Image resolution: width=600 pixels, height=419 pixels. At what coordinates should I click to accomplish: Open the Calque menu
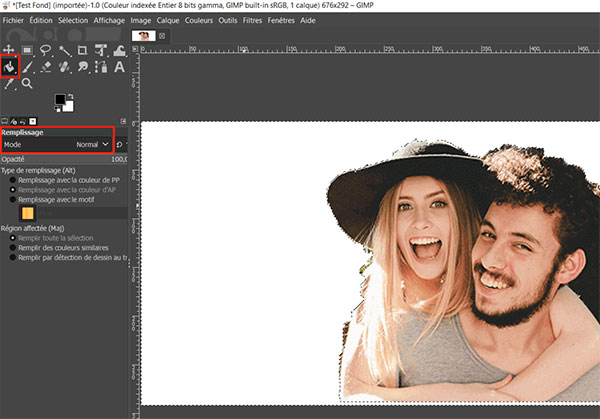point(169,20)
